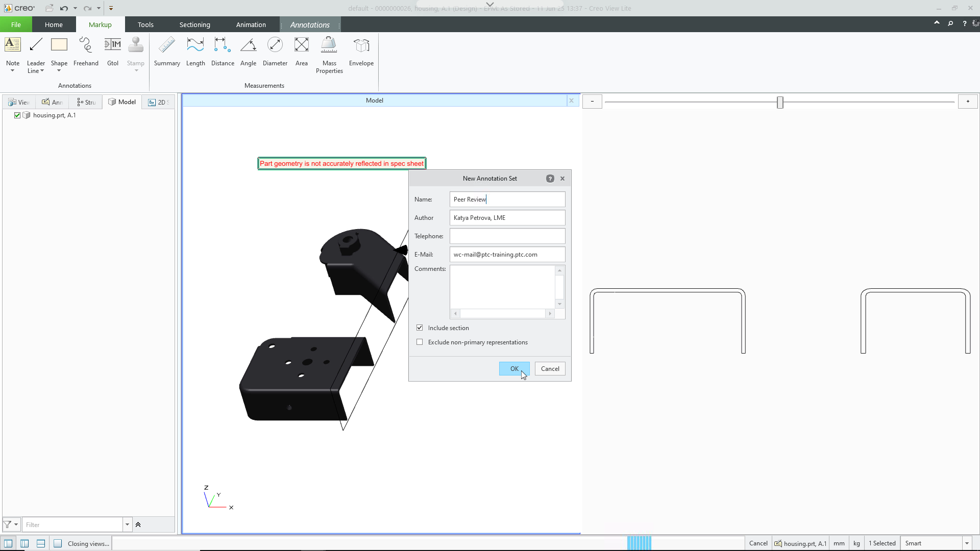This screenshot has height=551, width=980.
Task: Click the ribbon search magnifier icon
Action: (950, 23)
